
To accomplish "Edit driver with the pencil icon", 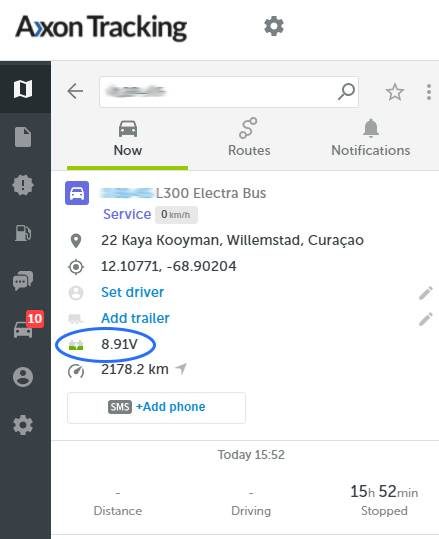I will [426, 293].
